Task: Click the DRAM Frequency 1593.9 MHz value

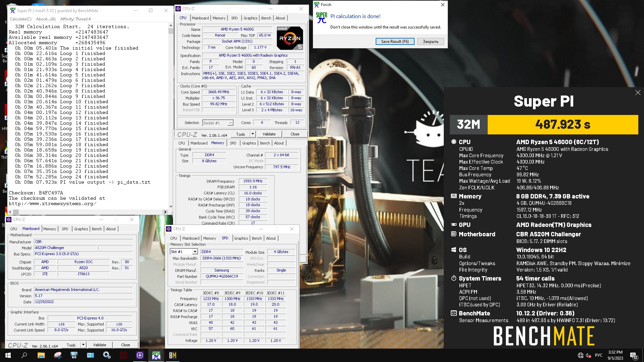Action: pos(253,181)
